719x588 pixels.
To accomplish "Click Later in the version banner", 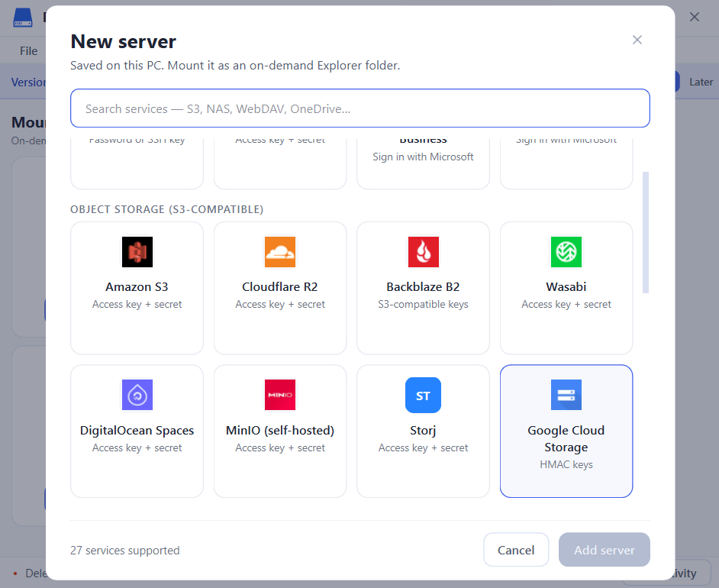I will [x=701, y=82].
